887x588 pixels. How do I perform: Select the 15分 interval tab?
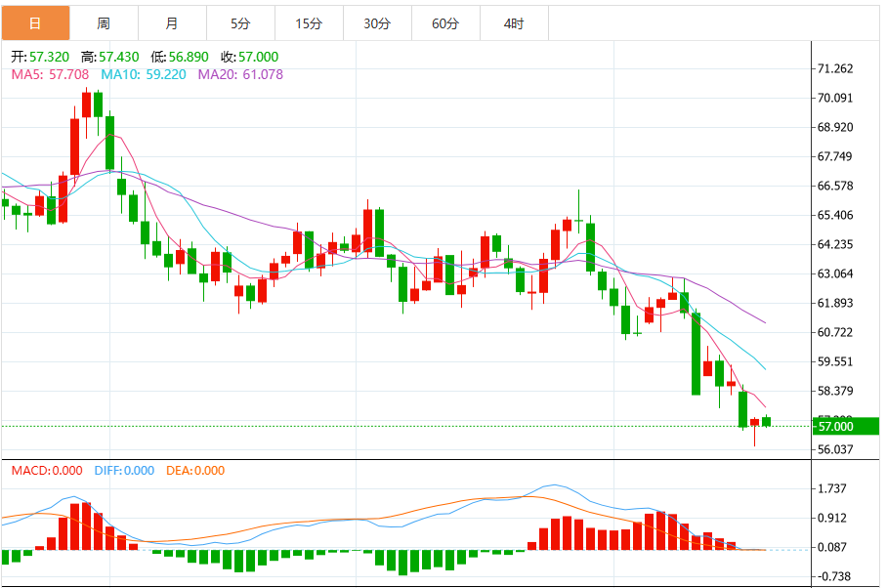[309, 23]
